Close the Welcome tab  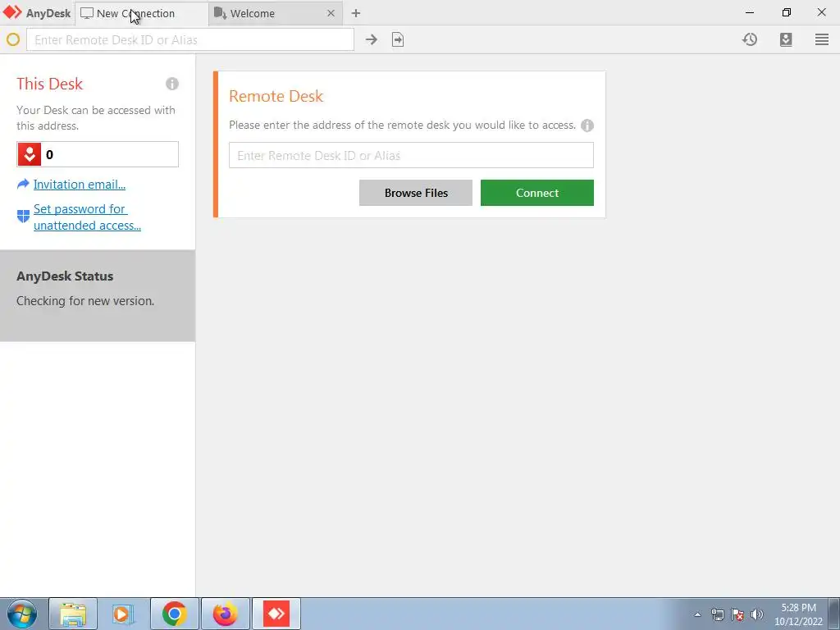(x=331, y=13)
